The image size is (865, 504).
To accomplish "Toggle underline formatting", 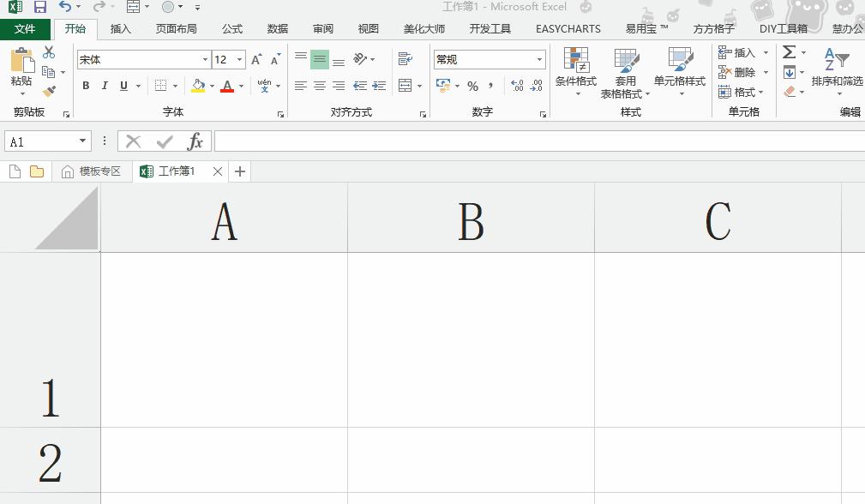I will (x=122, y=86).
